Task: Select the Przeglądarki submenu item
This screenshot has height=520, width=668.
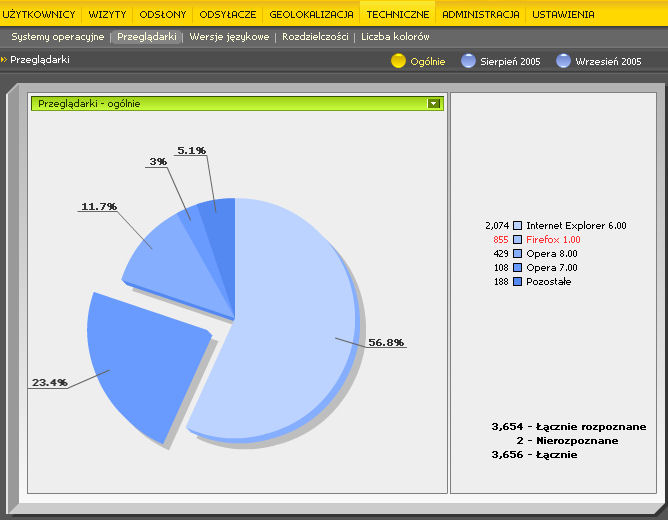Action: [x=147, y=37]
